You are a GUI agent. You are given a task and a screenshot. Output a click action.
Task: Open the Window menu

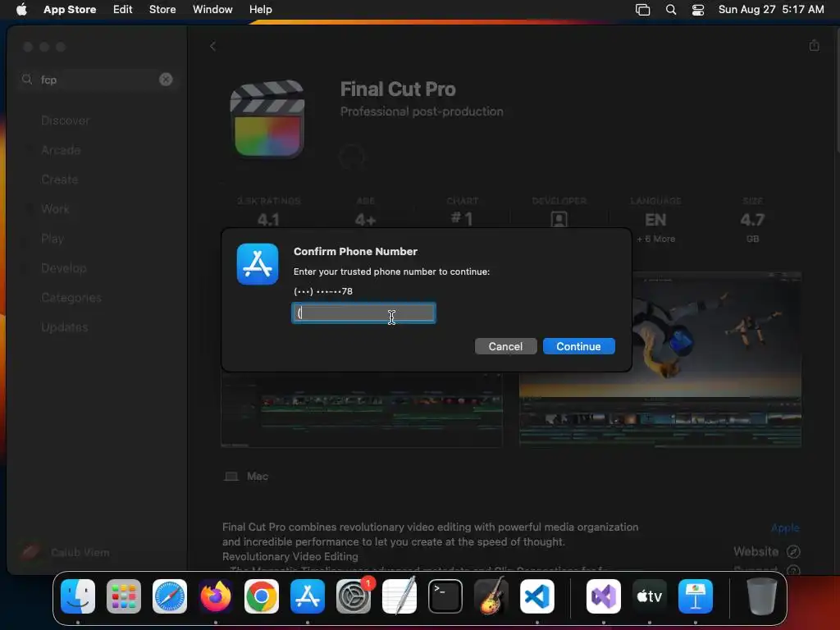point(212,9)
